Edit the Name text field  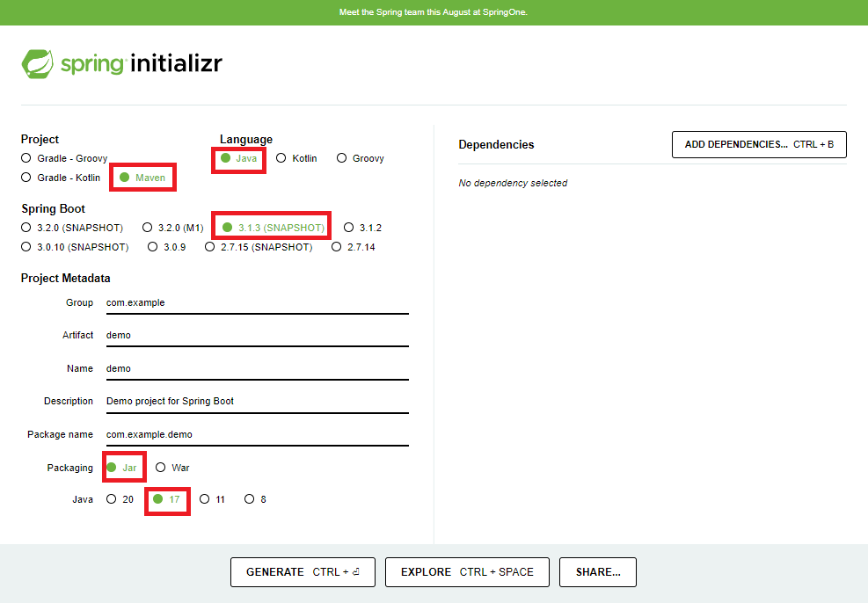pyautogui.click(x=258, y=369)
